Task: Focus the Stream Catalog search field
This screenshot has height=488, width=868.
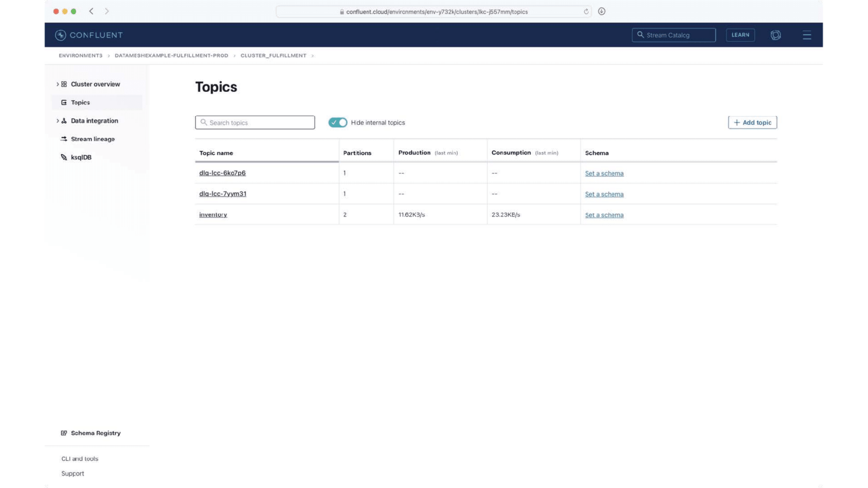Action: pyautogui.click(x=674, y=35)
